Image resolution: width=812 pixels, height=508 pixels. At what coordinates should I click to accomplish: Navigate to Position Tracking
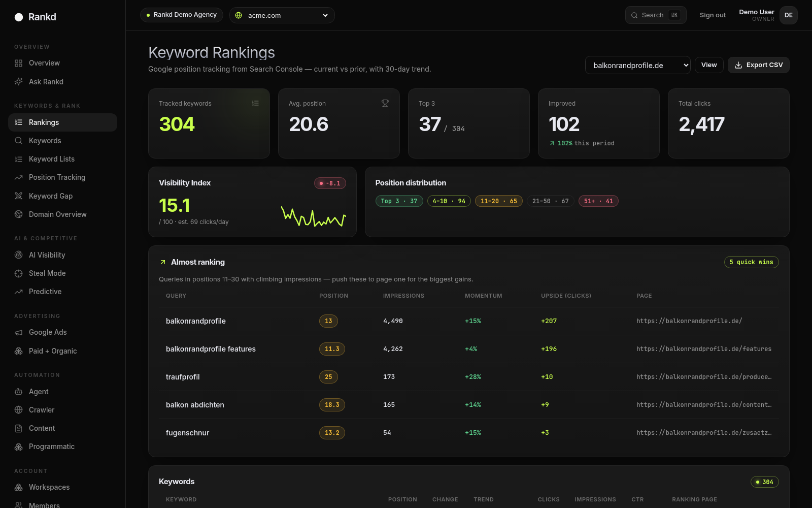click(62, 177)
